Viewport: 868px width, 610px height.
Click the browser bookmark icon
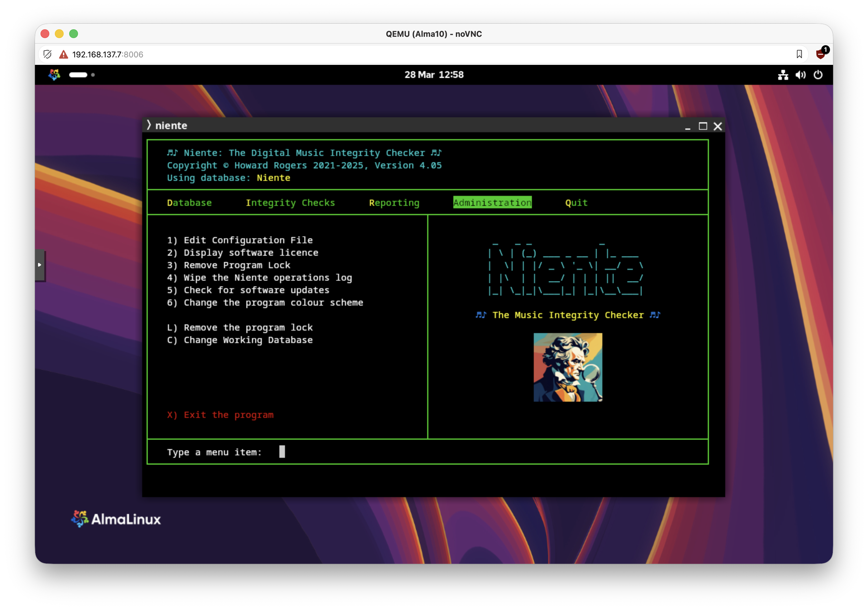799,55
